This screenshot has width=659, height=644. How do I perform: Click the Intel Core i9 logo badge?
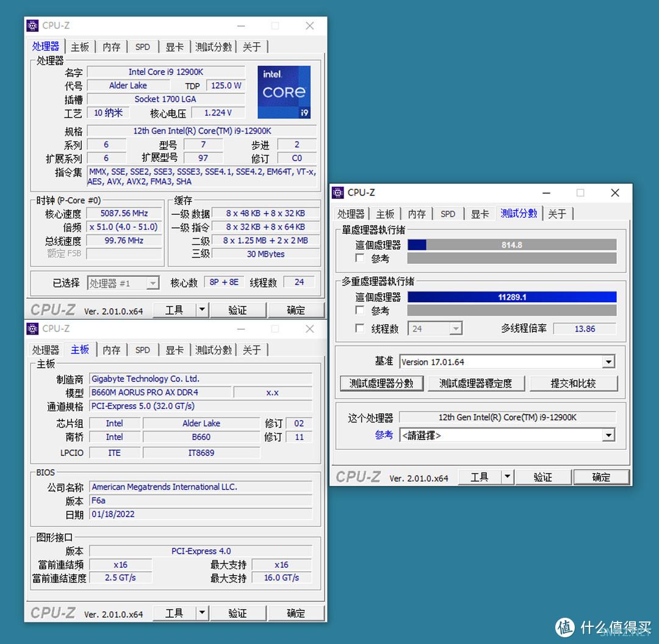(x=284, y=92)
